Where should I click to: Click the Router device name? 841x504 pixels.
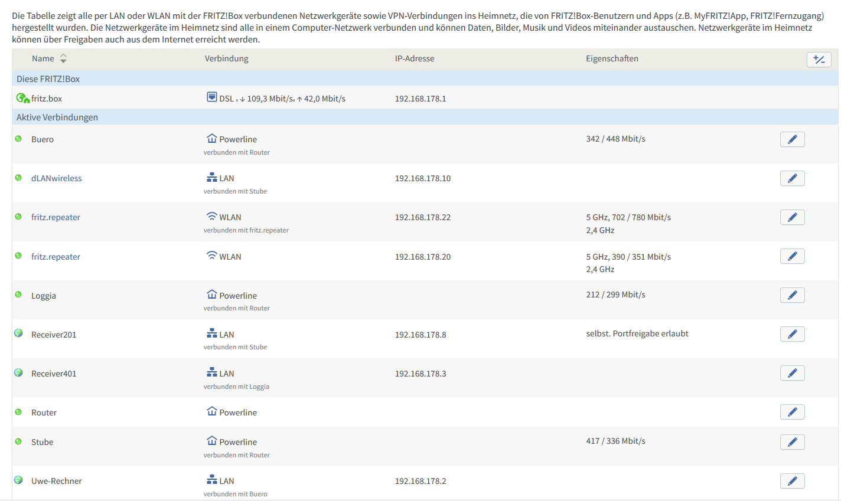point(44,413)
